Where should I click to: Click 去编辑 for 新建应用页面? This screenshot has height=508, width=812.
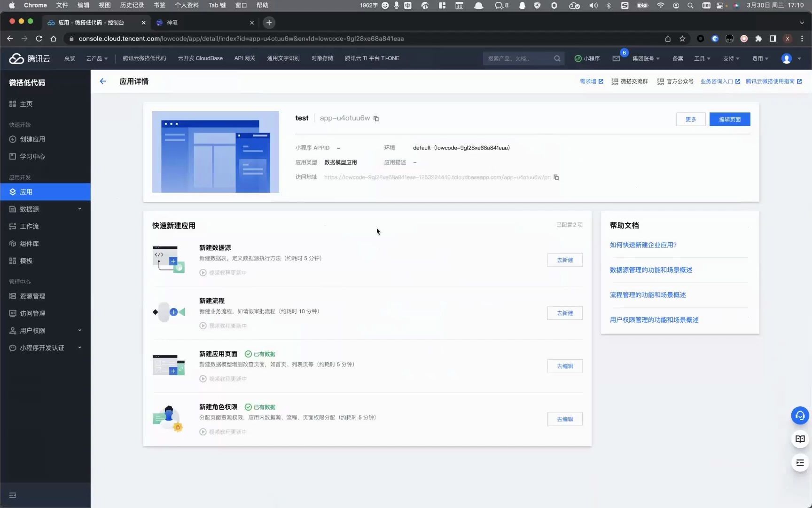pyautogui.click(x=565, y=366)
